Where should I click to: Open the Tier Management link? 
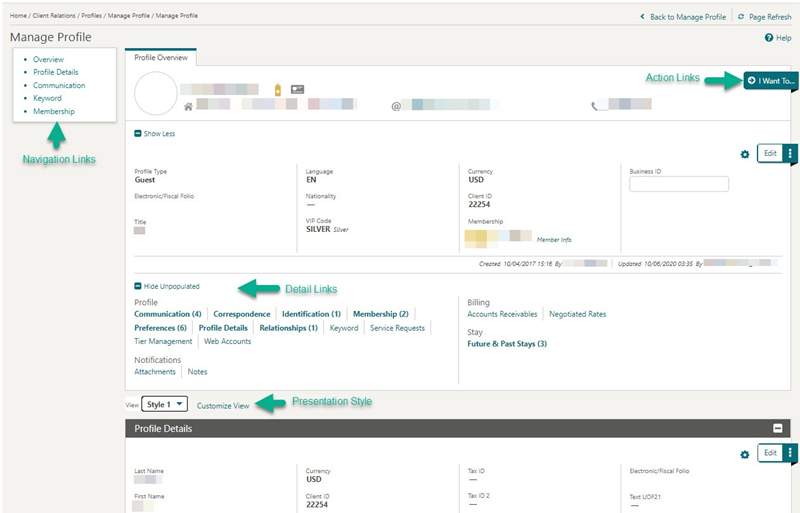[x=163, y=341]
